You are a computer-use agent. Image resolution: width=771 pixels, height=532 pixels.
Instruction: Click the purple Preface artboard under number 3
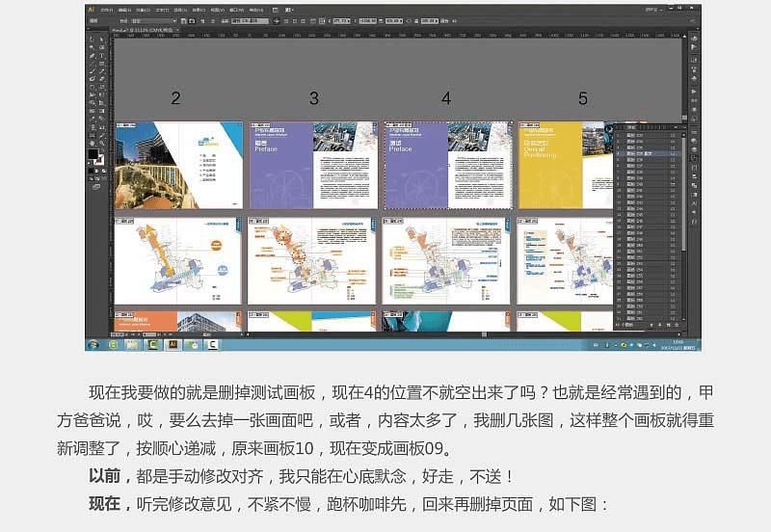[312, 165]
